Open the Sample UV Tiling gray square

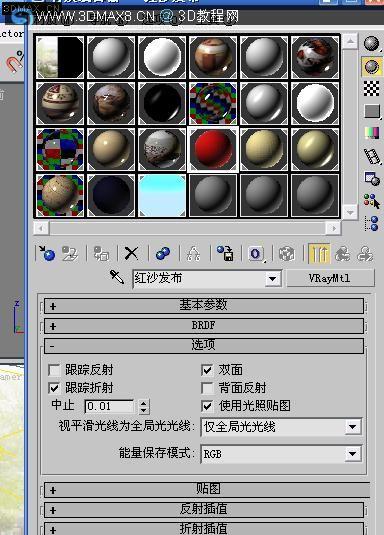pyautogui.click(x=371, y=111)
